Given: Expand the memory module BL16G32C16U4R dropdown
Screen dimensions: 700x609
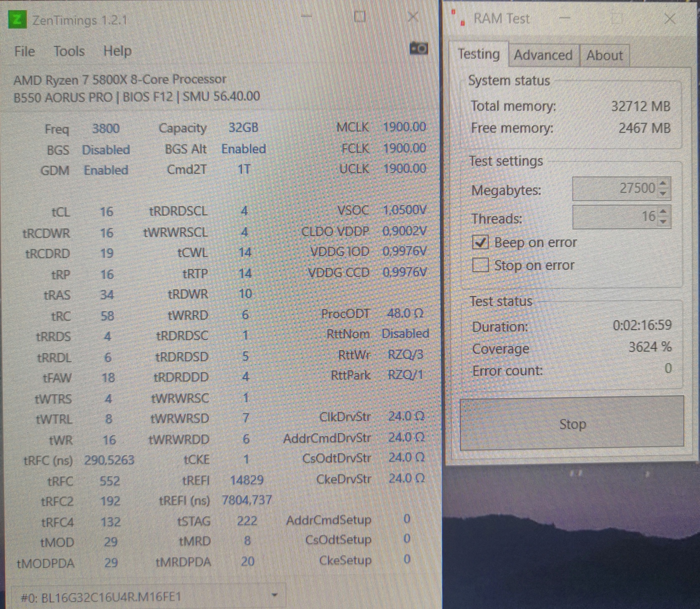Looking at the screenshot, I should 274,595.
